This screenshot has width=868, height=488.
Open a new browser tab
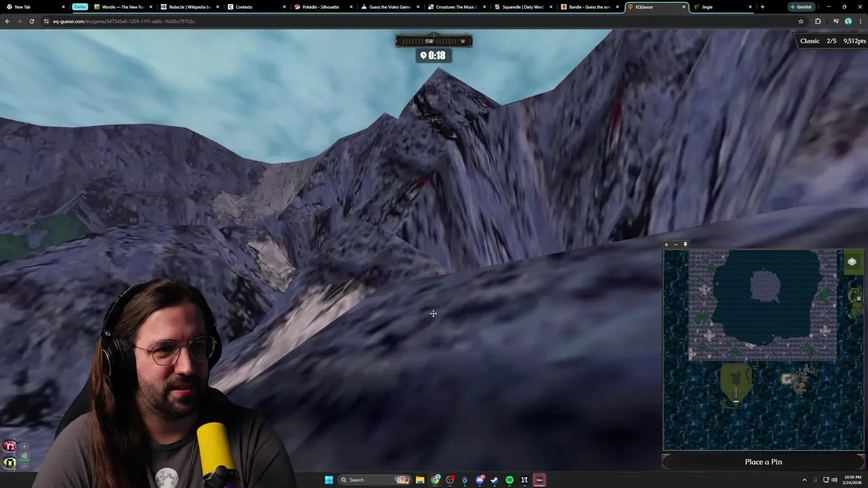(x=762, y=7)
